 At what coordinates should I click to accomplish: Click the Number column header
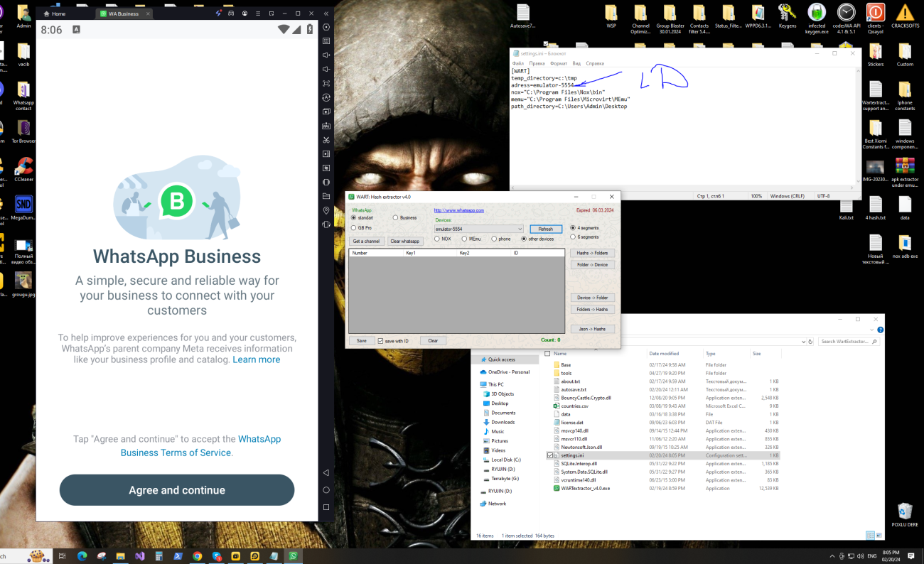click(x=376, y=252)
